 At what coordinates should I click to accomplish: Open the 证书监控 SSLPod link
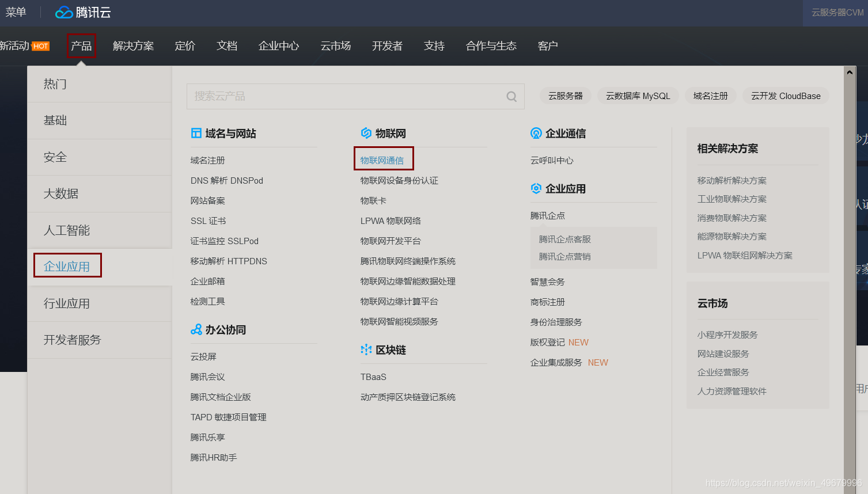pyautogui.click(x=225, y=241)
